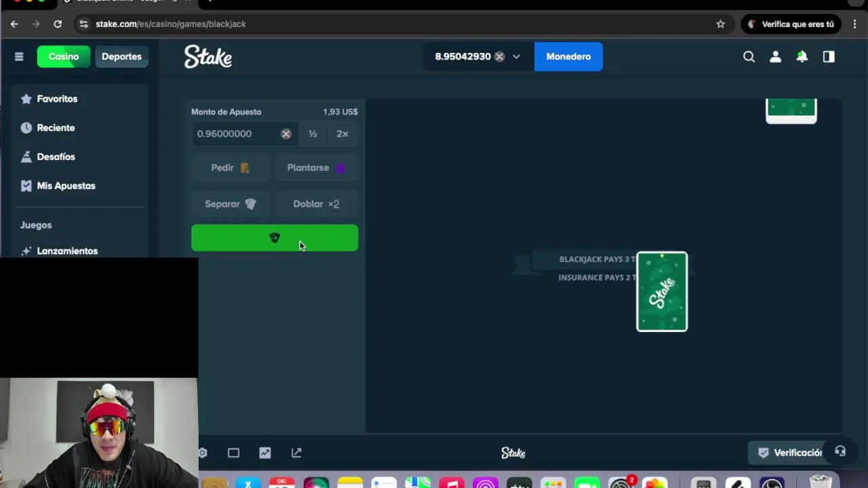Open the search magnifier in header
This screenshot has width=868, height=488.
pyautogui.click(x=749, y=57)
